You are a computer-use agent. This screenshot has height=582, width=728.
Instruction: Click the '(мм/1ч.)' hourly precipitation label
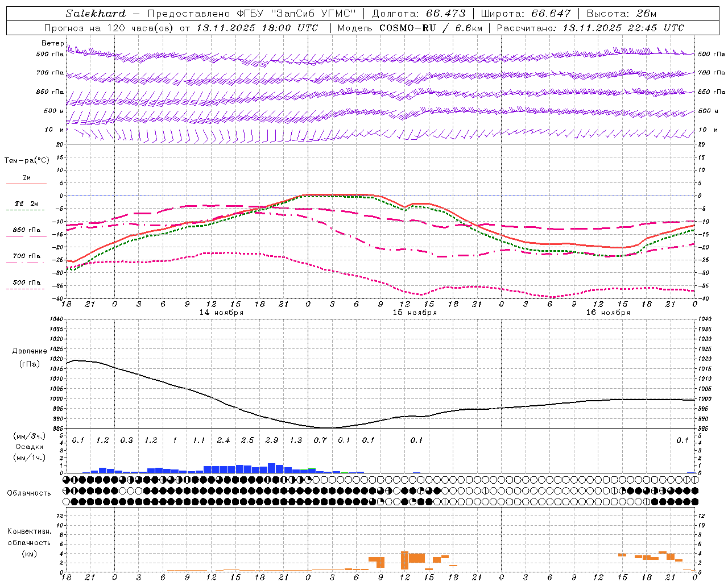pyautogui.click(x=30, y=458)
